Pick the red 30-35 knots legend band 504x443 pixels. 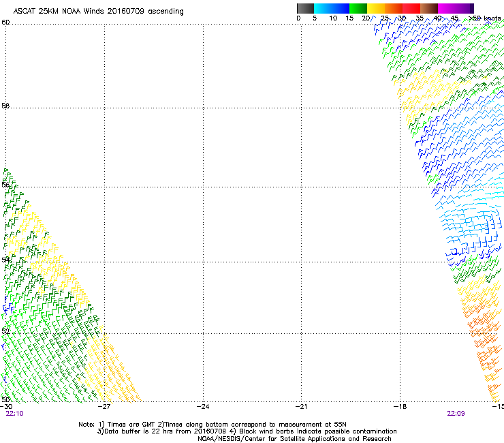pyautogui.click(x=411, y=8)
